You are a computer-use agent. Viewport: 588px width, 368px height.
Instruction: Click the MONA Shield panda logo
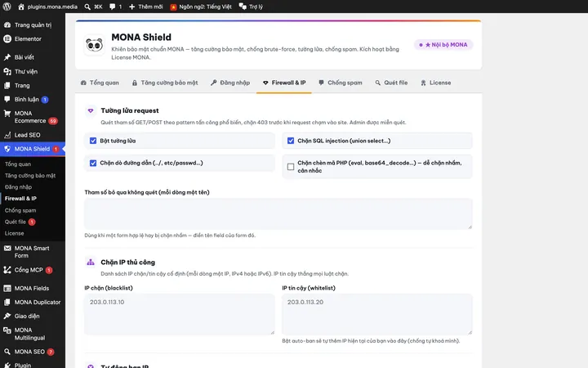click(94, 45)
